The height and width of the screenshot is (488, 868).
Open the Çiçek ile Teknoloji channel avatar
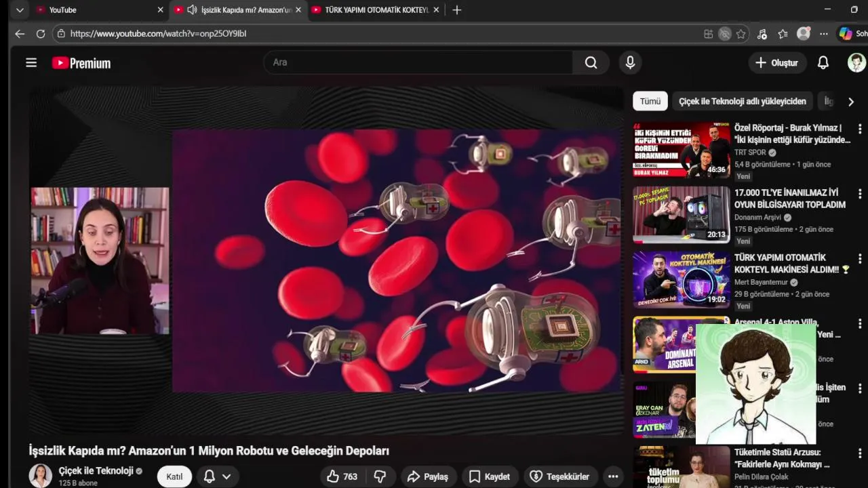click(x=40, y=476)
